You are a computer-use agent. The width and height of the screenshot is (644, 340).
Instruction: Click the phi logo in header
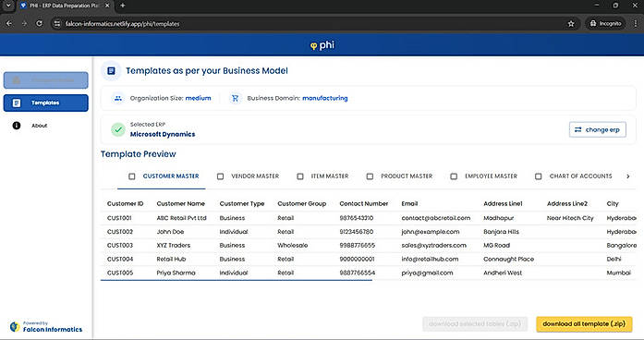[x=322, y=44]
